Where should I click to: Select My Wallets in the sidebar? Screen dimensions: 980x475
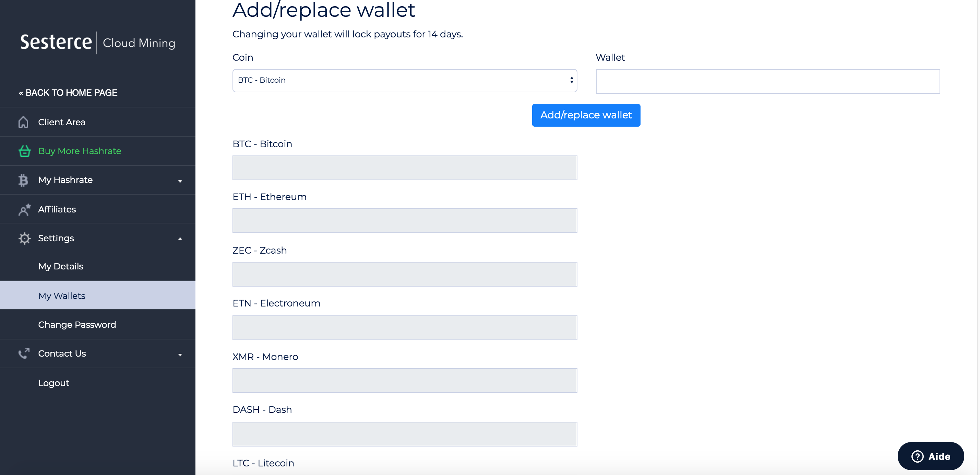tap(98, 296)
